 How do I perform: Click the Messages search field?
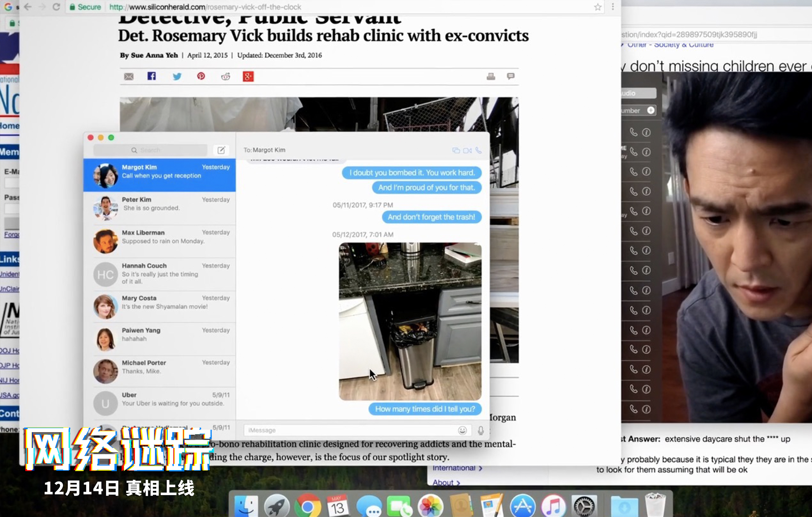coord(150,150)
